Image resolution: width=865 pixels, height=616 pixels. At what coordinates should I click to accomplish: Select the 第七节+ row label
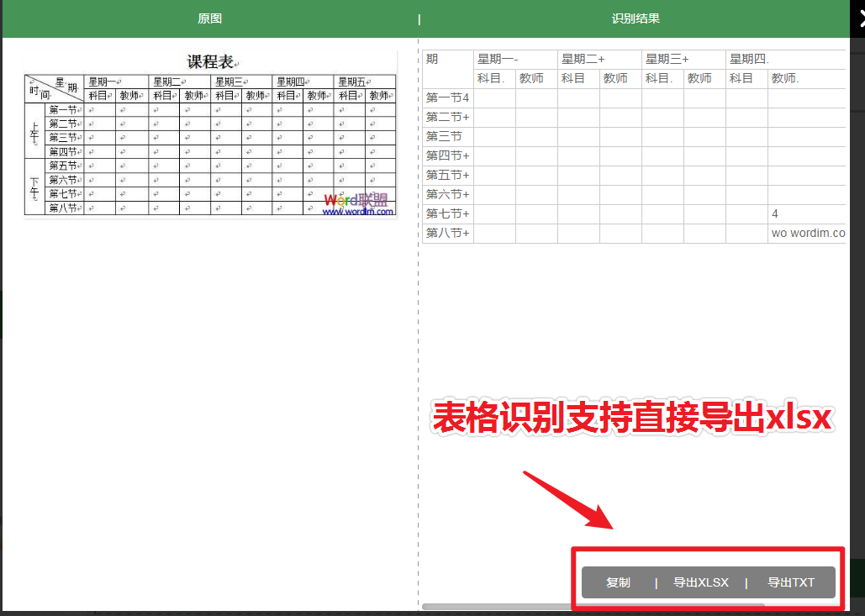(448, 214)
